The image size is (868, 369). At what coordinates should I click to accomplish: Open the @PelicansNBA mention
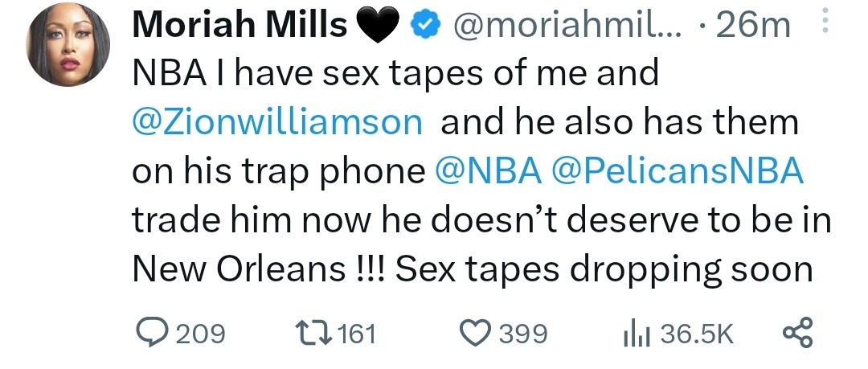(x=677, y=172)
